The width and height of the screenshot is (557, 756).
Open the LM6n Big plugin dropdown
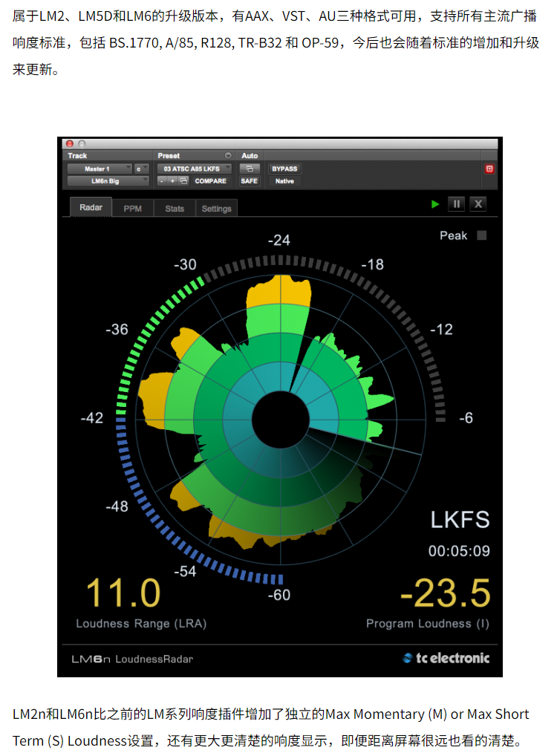pyautogui.click(x=108, y=180)
